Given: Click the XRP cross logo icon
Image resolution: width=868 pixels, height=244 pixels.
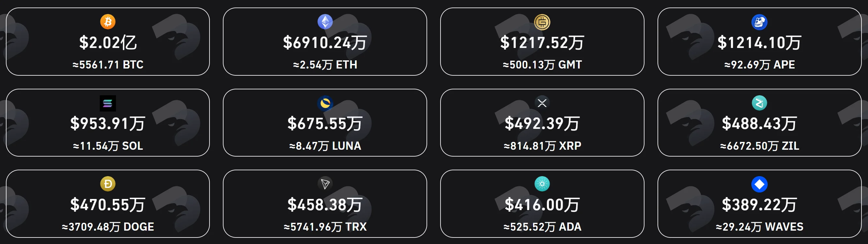Looking at the screenshot, I should [x=542, y=103].
